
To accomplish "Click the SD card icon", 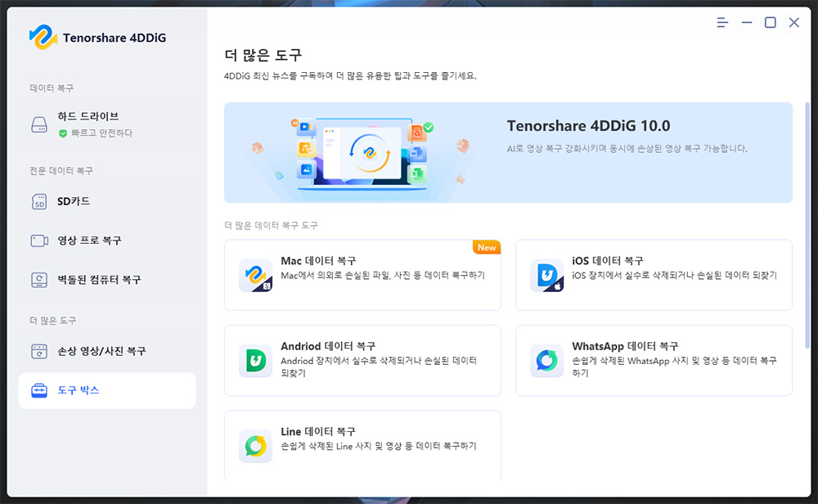I will pyautogui.click(x=39, y=201).
